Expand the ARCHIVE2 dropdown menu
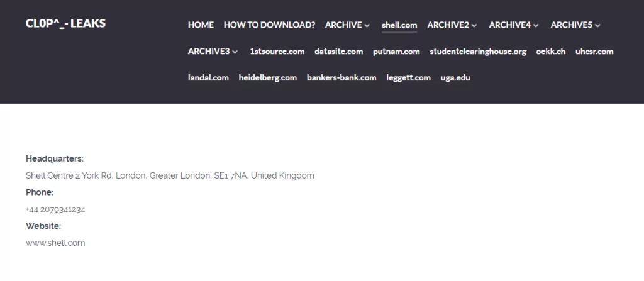Screen dimensions: 644x281 coord(452,25)
